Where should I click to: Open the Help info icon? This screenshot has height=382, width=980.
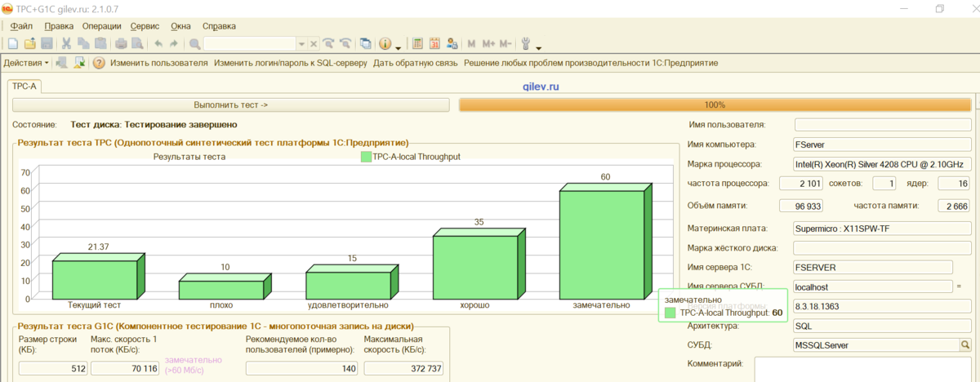pyautogui.click(x=385, y=43)
